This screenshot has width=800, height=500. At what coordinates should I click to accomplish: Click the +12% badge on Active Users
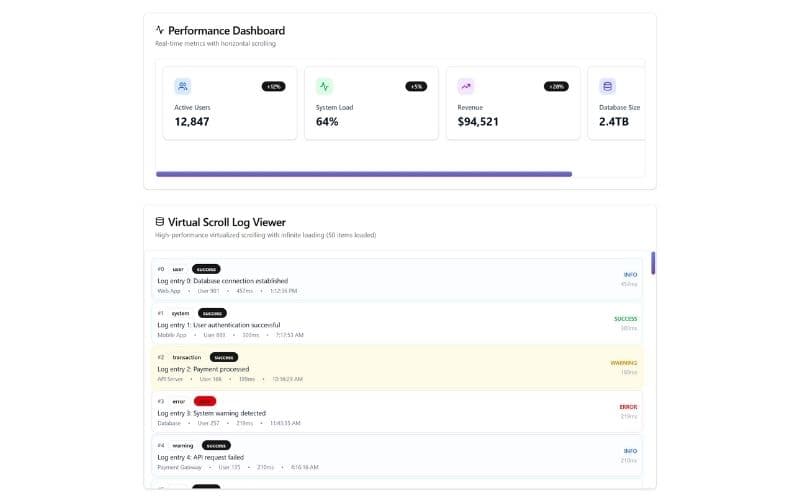pos(273,86)
